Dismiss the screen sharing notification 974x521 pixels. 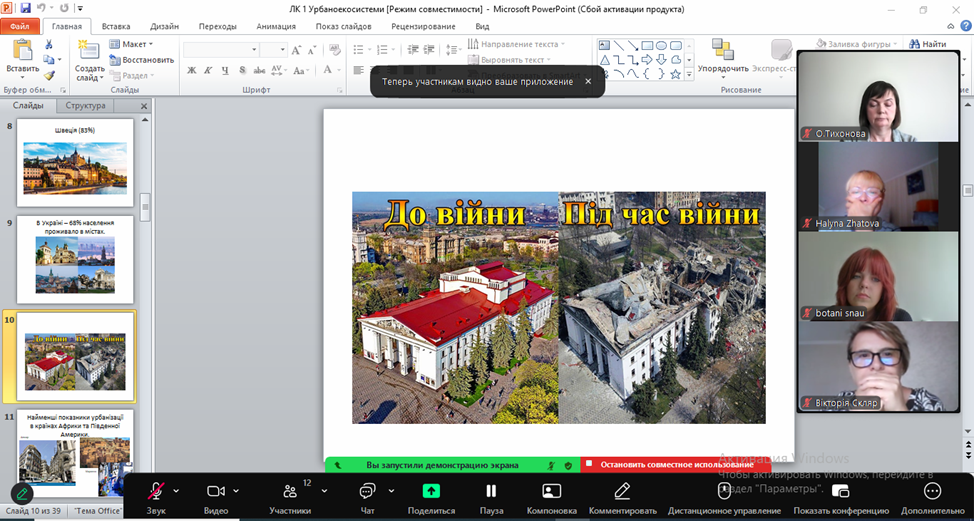click(588, 81)
